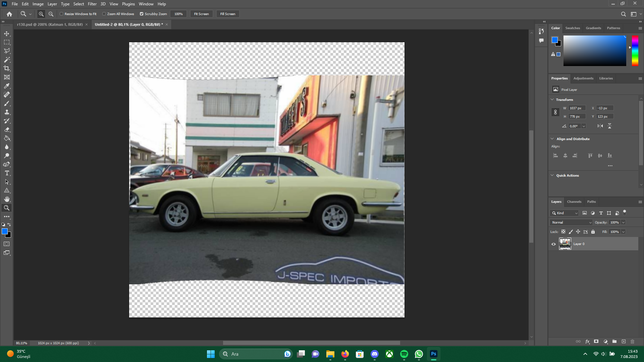Click the Fill Screen button
This screenshot has height=362, width=644.
(x=228, y=14)
